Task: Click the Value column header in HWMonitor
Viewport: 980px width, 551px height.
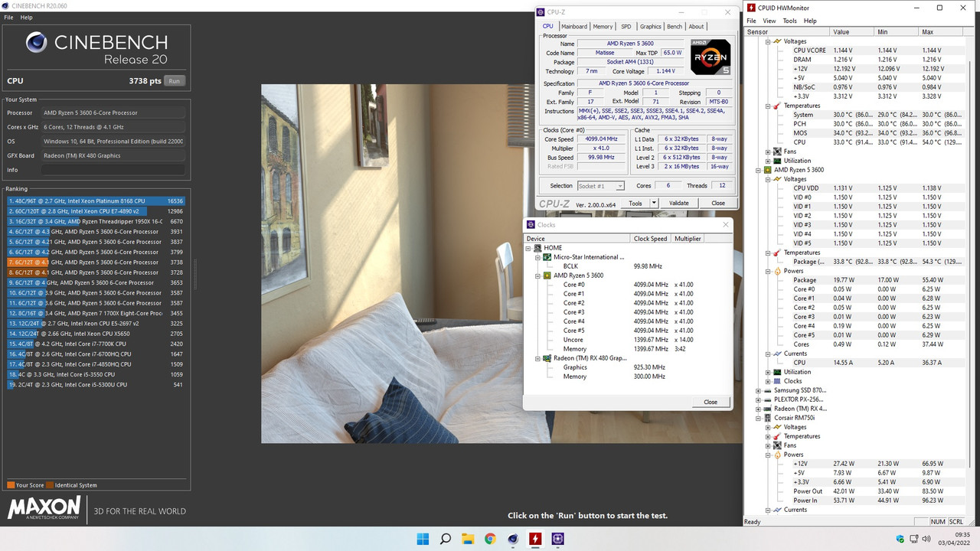Action: pos(853,32)
